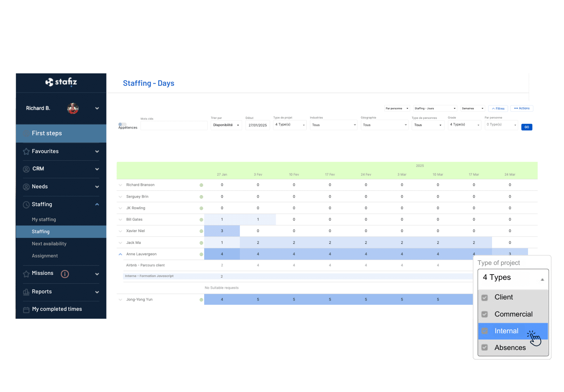
Task: Open the Grade dropdown
Action: click(465, 125)
